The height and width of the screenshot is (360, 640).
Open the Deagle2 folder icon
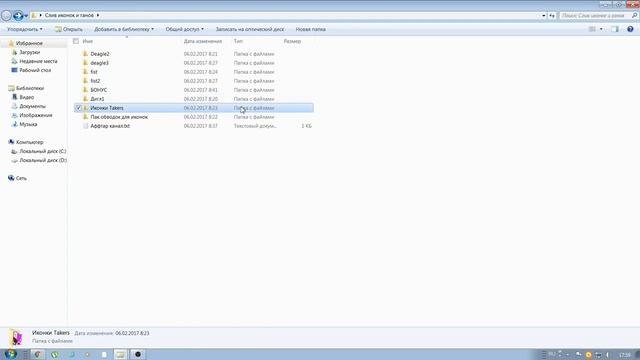(x=85, y=54)
